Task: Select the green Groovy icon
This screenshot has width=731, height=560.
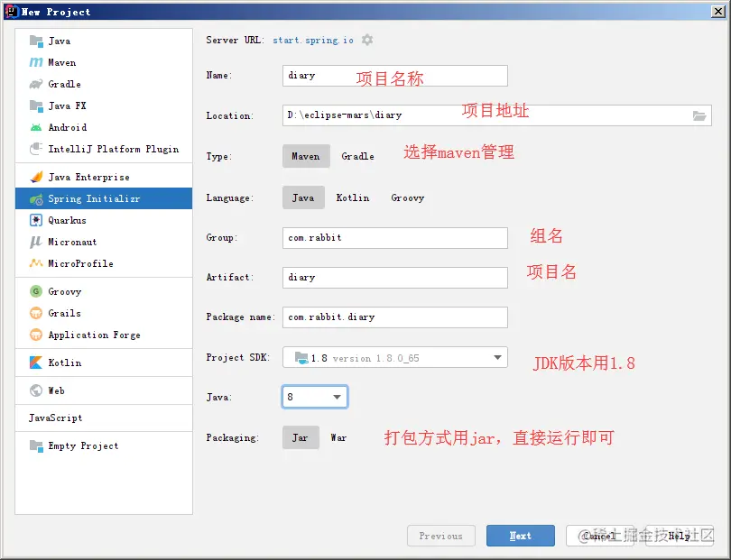Action: (x=36, y=291)
